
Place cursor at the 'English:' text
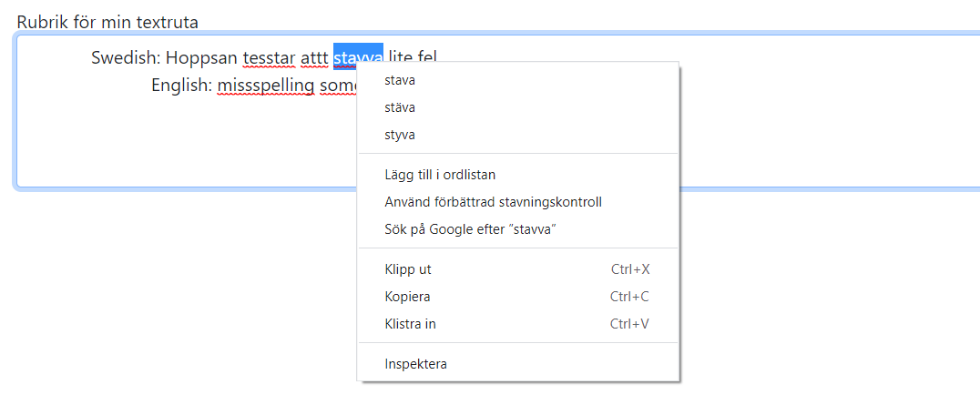click(x=181, y=86)
